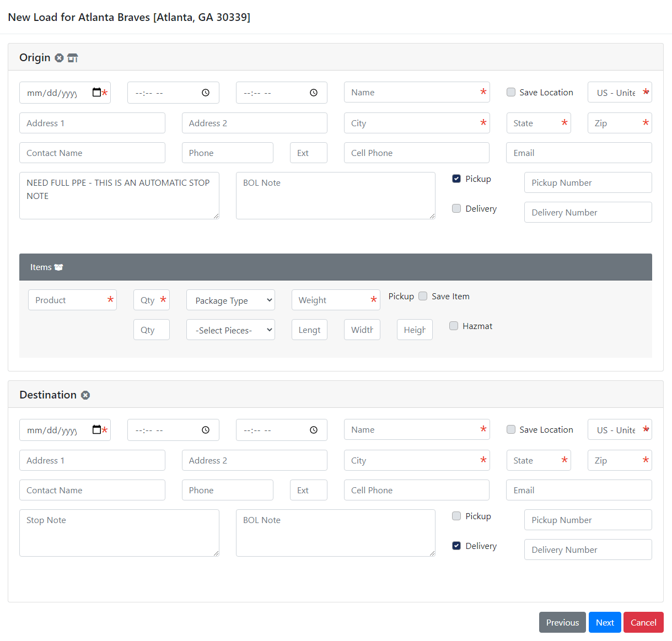
Task: Click the Destination Name field
Action: 417,430
